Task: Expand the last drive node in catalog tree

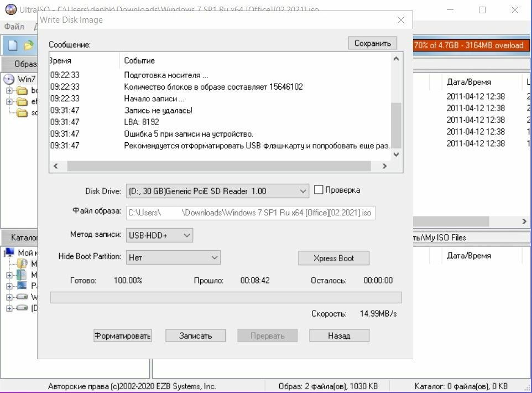Action: click(9, 308)
